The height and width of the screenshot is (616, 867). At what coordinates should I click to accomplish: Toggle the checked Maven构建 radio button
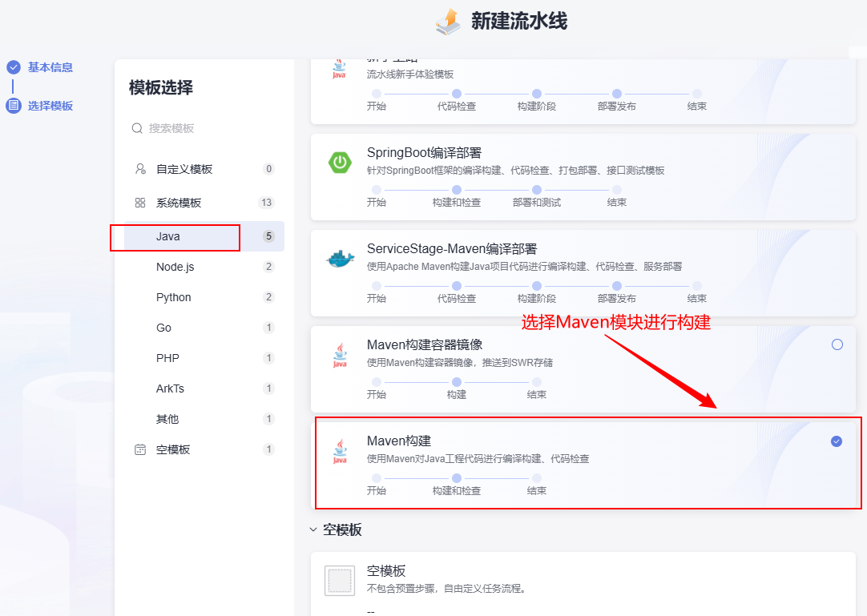837,441
